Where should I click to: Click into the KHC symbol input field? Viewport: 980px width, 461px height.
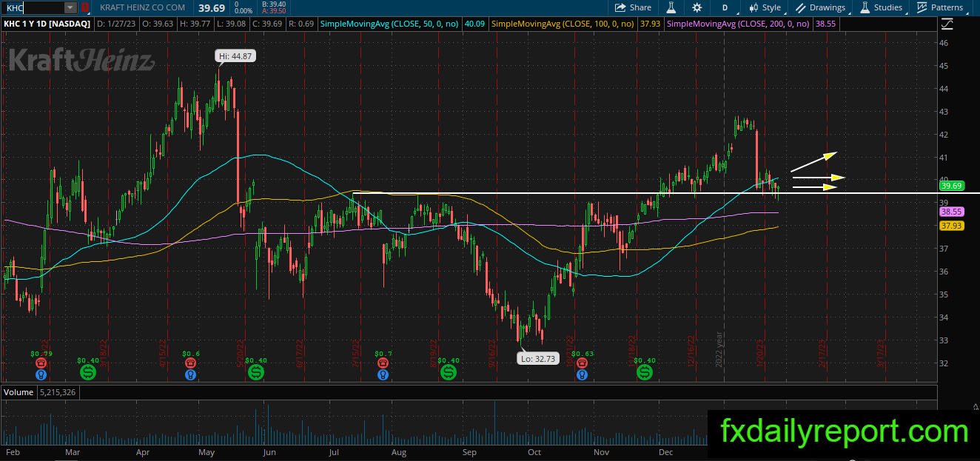click(x=33, y=7)
